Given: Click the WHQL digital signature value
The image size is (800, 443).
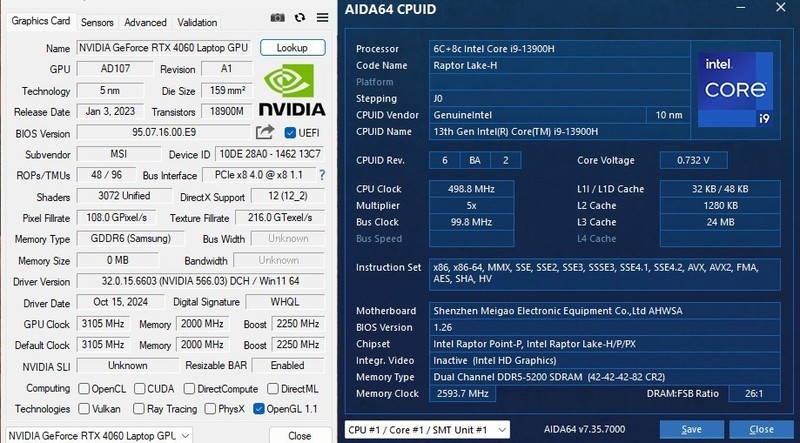Looking at the screenshot, I should pyautogui.click(x=285, y=302).
